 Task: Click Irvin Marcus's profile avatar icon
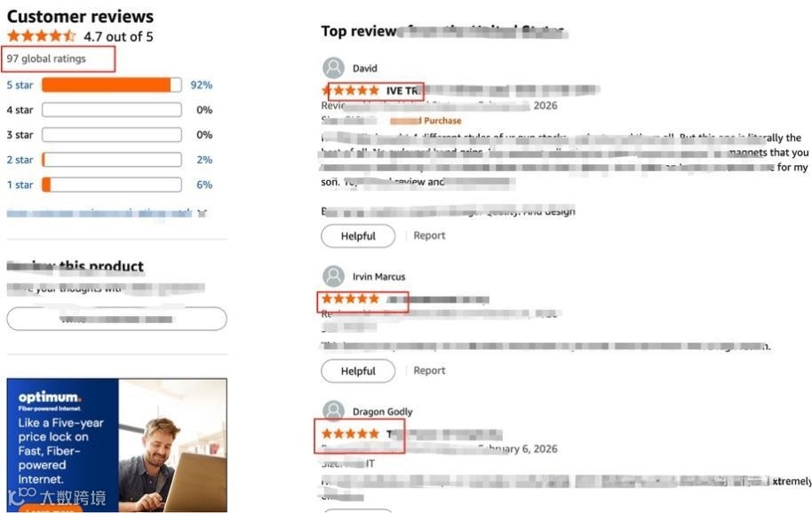click(333, 276)
